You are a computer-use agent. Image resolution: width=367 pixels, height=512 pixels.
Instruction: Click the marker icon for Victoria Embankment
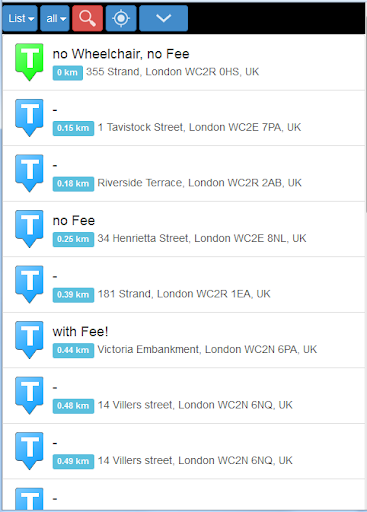coord(29,340)
